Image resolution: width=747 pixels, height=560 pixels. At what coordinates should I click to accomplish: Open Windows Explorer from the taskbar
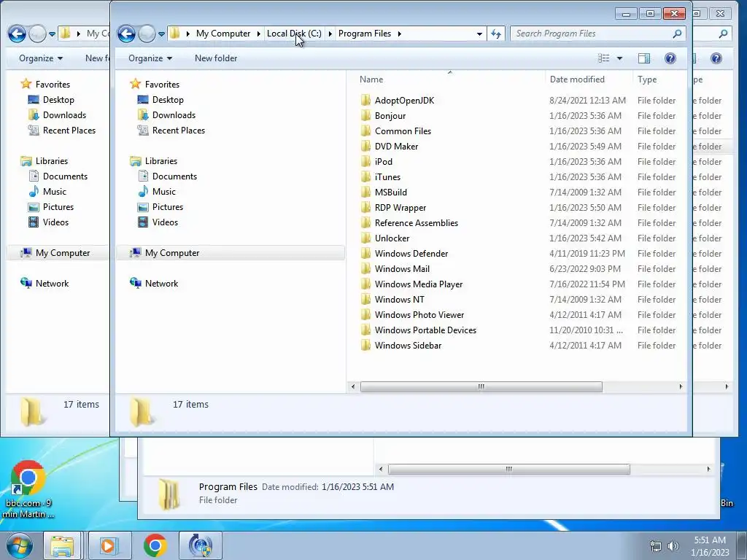pos(63,545)
